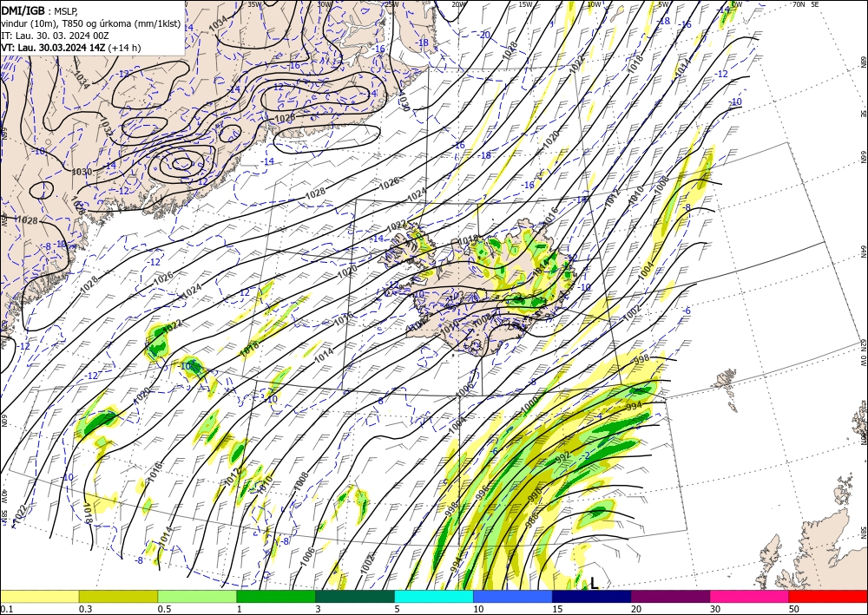Click the legend value '50'

[x=794, y=609]
